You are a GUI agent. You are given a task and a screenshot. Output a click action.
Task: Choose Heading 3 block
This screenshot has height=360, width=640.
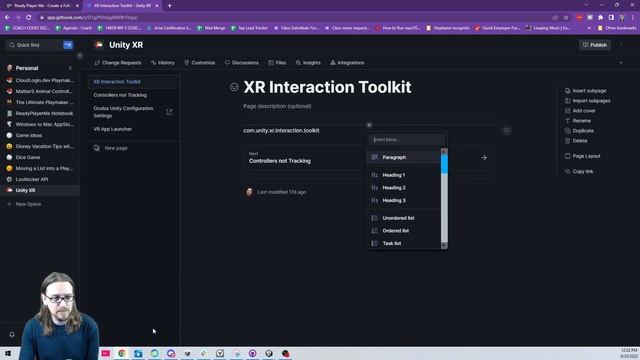(x=403, y=200)
